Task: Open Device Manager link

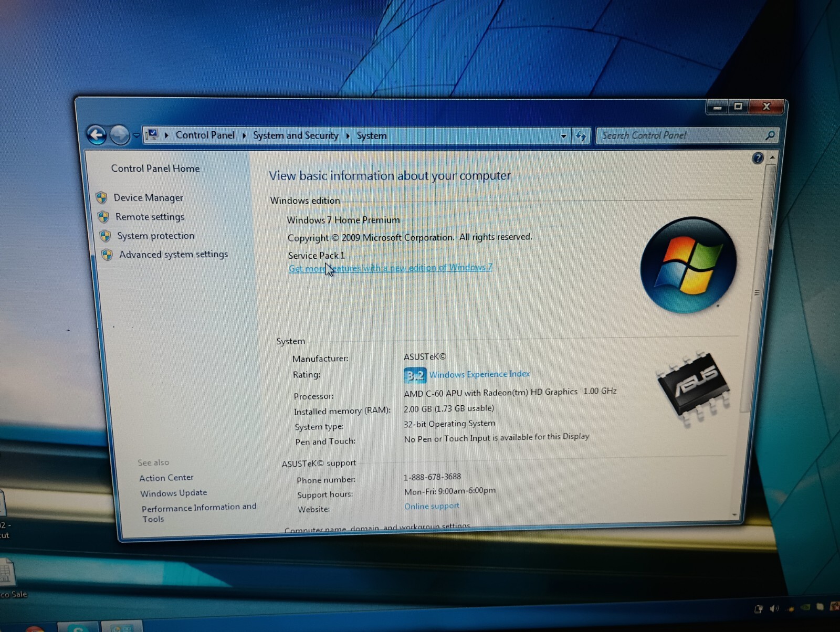Action: 148,197
